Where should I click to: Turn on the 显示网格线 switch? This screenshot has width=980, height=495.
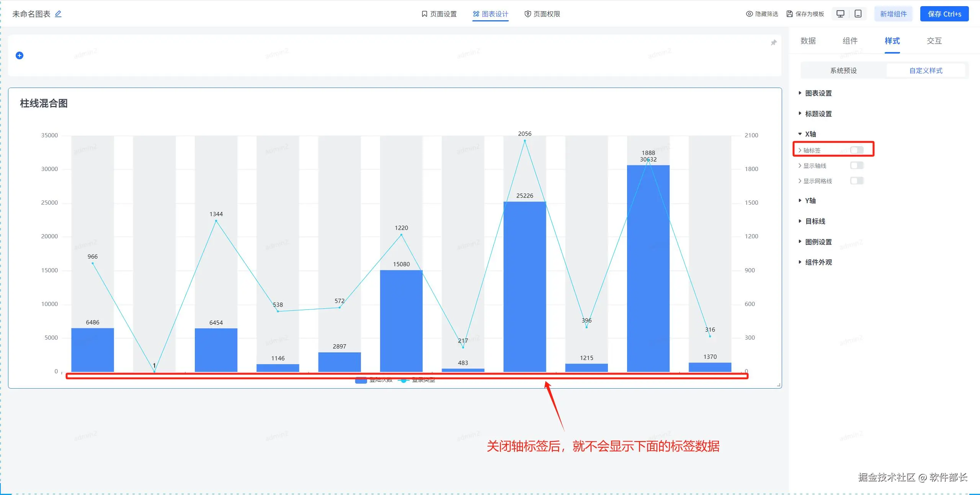click(x=857, y=181)
